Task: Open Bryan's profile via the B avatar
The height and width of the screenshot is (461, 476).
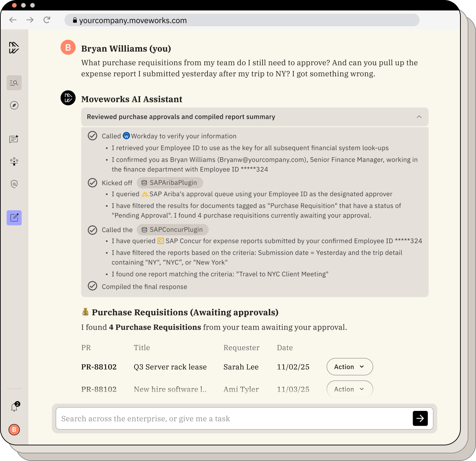Action: pos(14,430)
